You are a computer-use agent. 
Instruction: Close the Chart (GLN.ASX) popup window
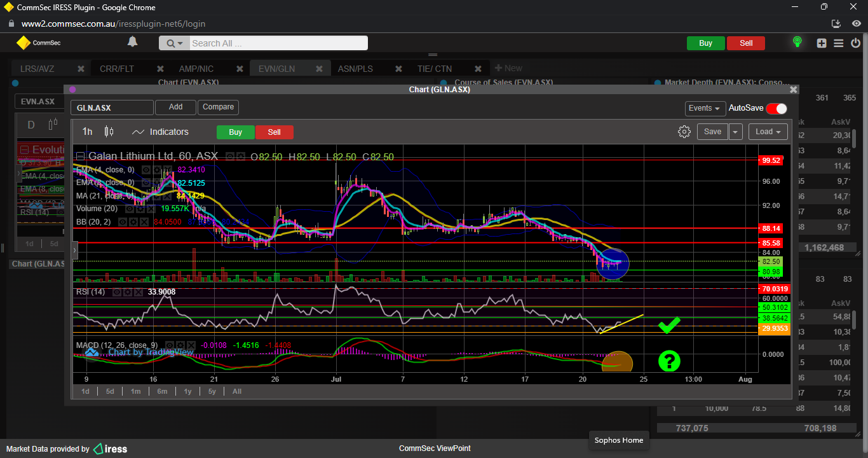(x=793, y=90)
